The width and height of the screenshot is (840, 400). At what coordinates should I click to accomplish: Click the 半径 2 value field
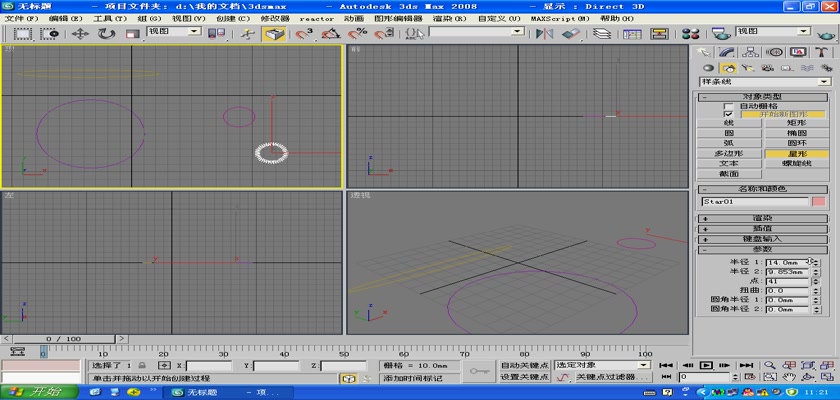tap(787, 272)
